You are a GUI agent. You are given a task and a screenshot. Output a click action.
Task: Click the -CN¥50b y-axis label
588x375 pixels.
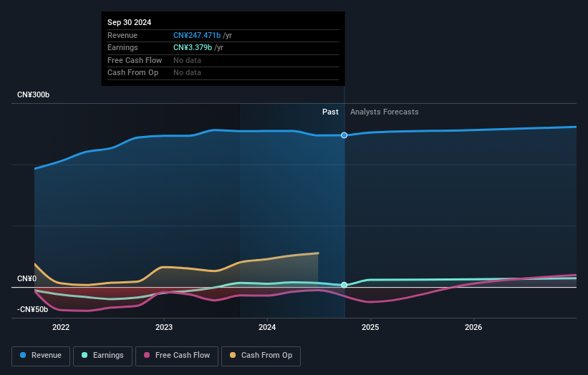[33, 309]
